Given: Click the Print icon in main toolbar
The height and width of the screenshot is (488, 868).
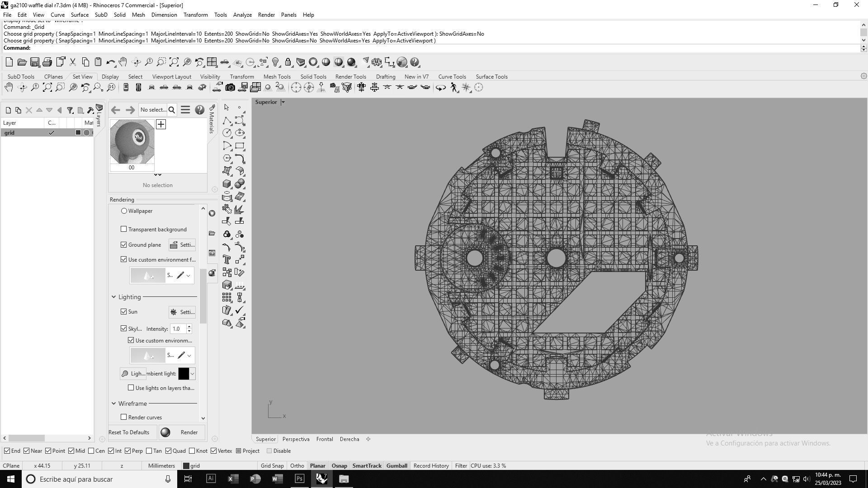Looking at the screenshot, I should (x=47, y=62).
